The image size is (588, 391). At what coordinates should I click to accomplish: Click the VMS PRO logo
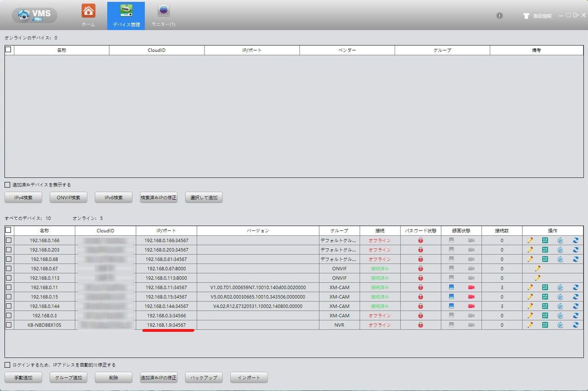(x=34, y=15)
